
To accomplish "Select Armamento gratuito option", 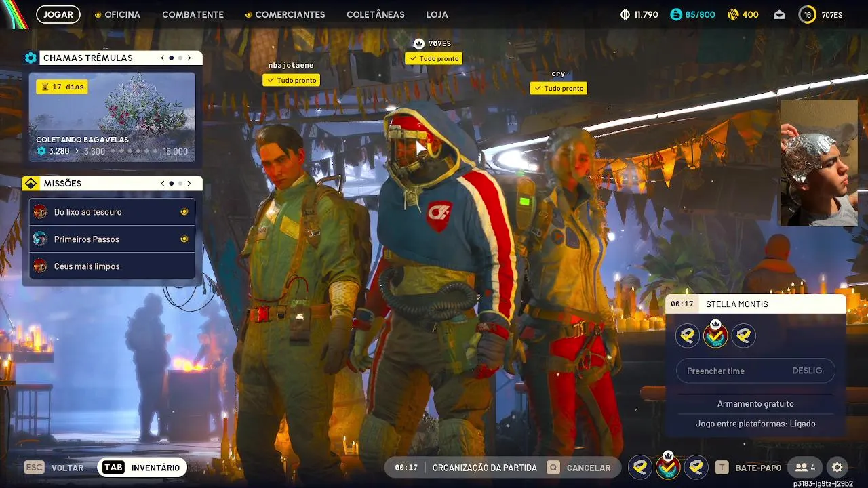I will [755, 403].
